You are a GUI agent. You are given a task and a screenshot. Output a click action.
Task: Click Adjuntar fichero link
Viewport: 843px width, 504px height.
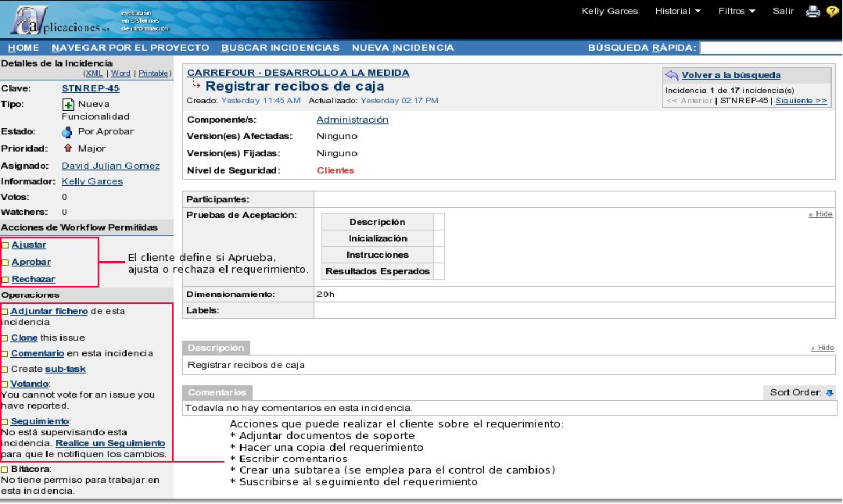point(49,310)
